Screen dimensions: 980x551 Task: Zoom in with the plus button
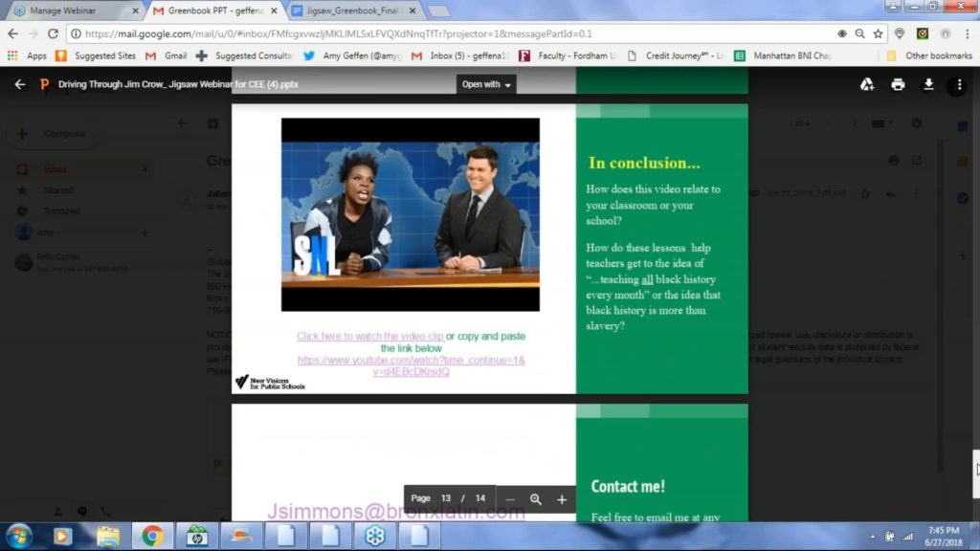pos(562,499)
